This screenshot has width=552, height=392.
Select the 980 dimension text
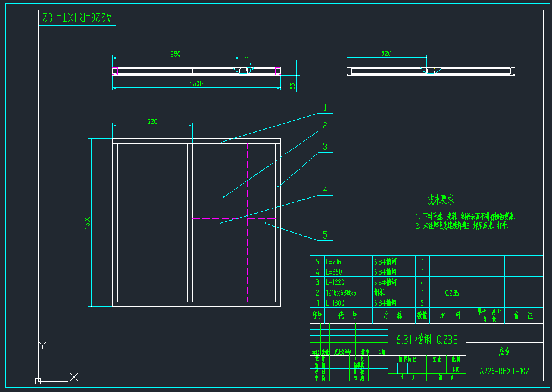pyautogui.click(x=175, y=54)
